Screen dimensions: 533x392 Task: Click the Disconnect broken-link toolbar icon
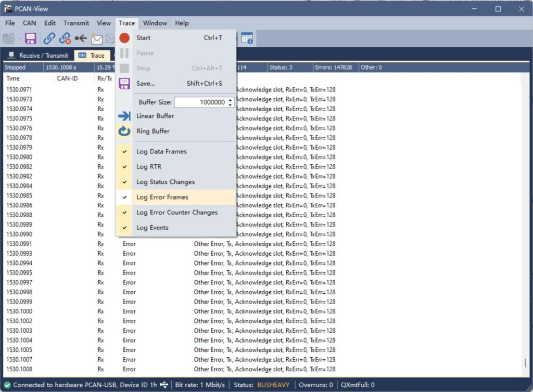(65, 38)
